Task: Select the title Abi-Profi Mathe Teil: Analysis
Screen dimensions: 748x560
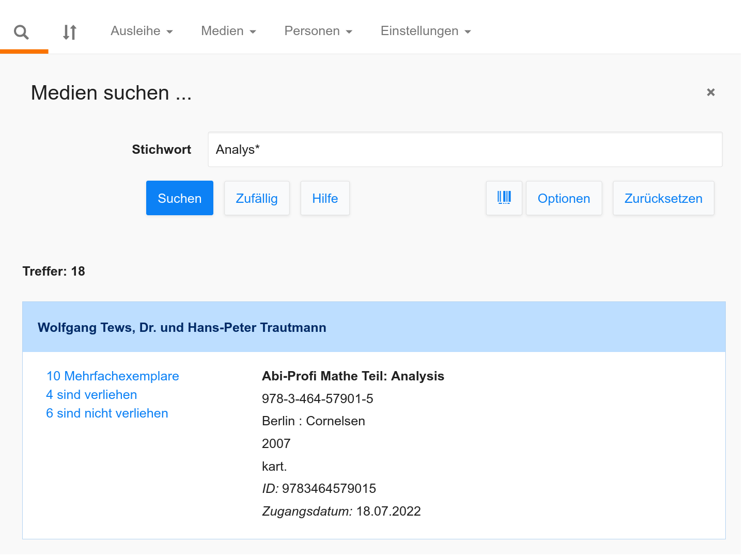Action: pos(353,376)
